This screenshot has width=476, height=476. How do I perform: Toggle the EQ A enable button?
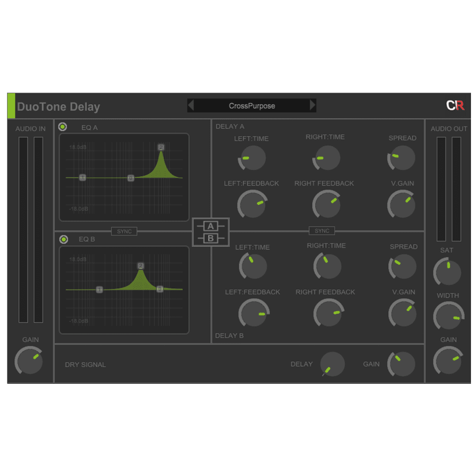[63, 127]
